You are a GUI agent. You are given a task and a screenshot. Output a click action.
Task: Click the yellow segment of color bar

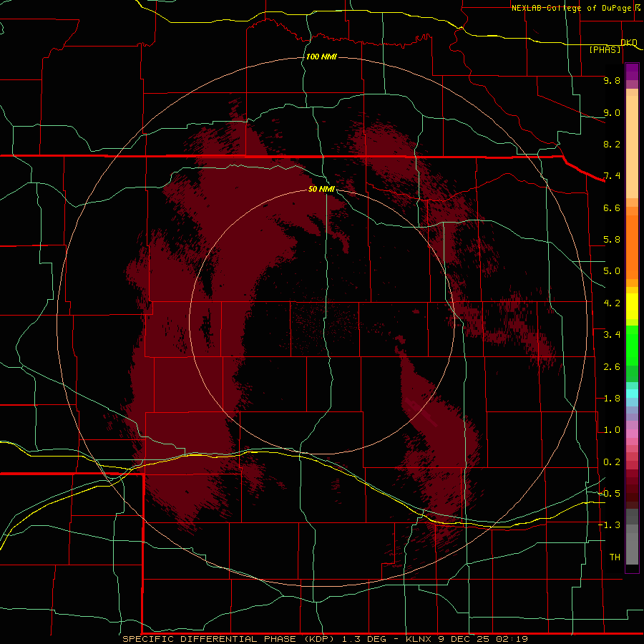[632, 306]
